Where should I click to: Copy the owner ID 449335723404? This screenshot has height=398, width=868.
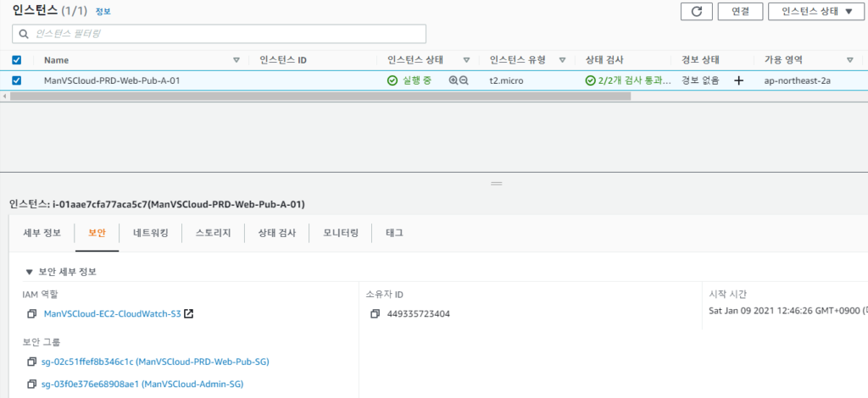(374, 314)
